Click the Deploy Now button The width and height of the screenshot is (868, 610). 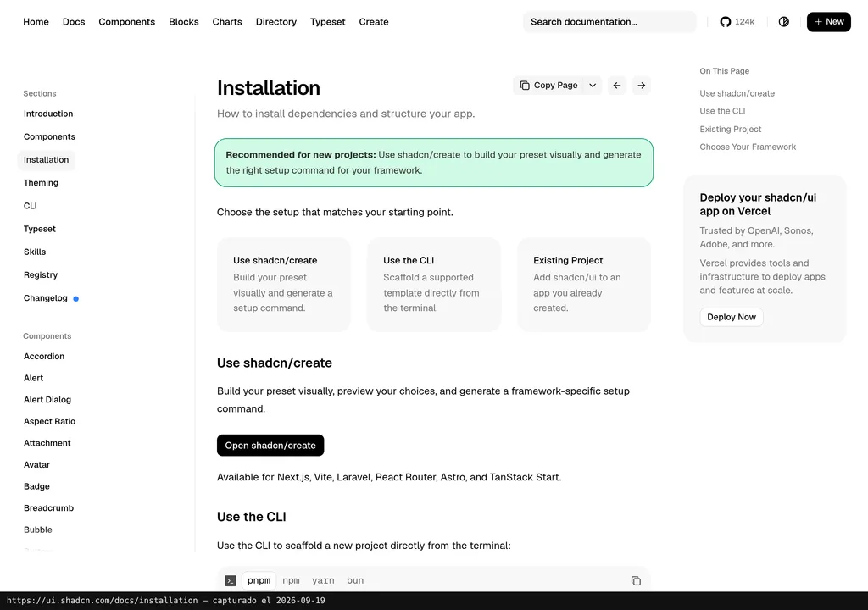click(732, 317)
